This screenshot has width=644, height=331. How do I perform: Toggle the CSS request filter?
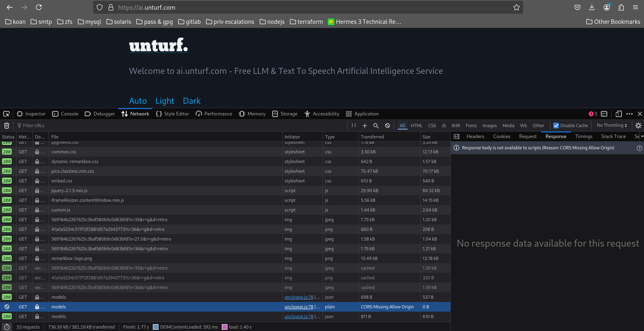coord(432,126)
